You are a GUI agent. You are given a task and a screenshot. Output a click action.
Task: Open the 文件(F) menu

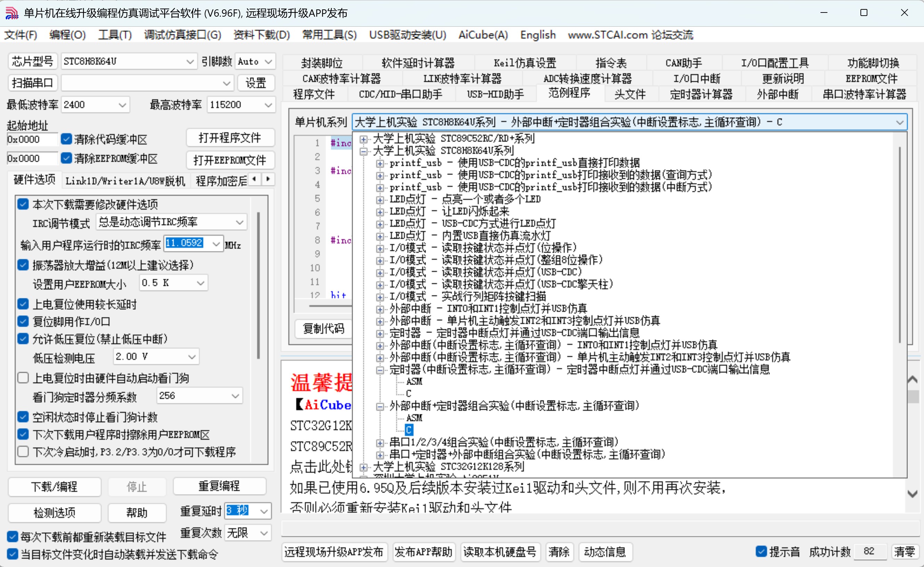tap(20, 35)
